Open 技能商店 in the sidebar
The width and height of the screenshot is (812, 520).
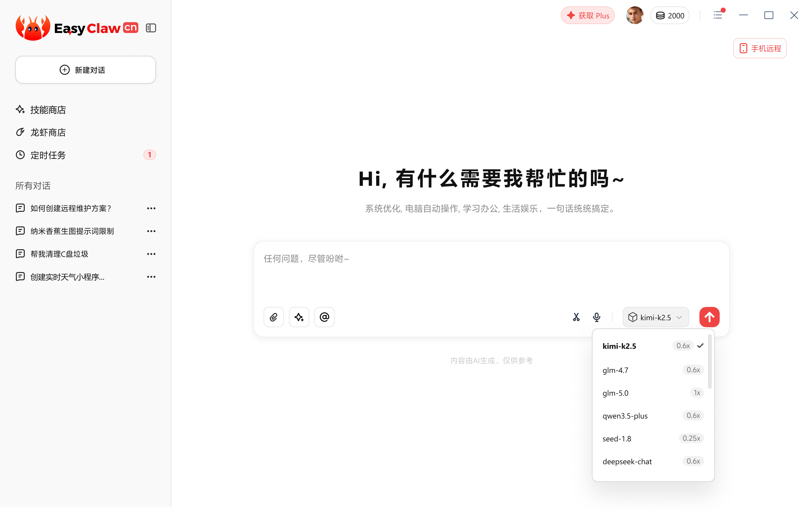tap(48, 110)
